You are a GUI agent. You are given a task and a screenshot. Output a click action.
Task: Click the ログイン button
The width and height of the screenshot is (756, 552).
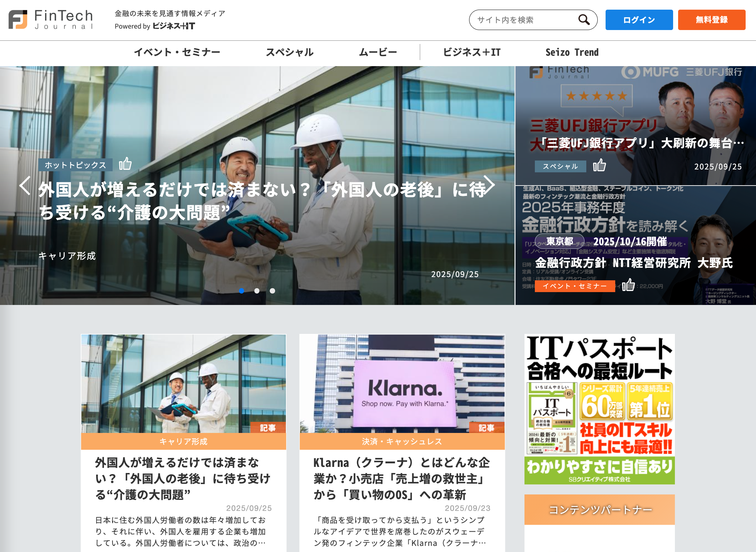639,20
